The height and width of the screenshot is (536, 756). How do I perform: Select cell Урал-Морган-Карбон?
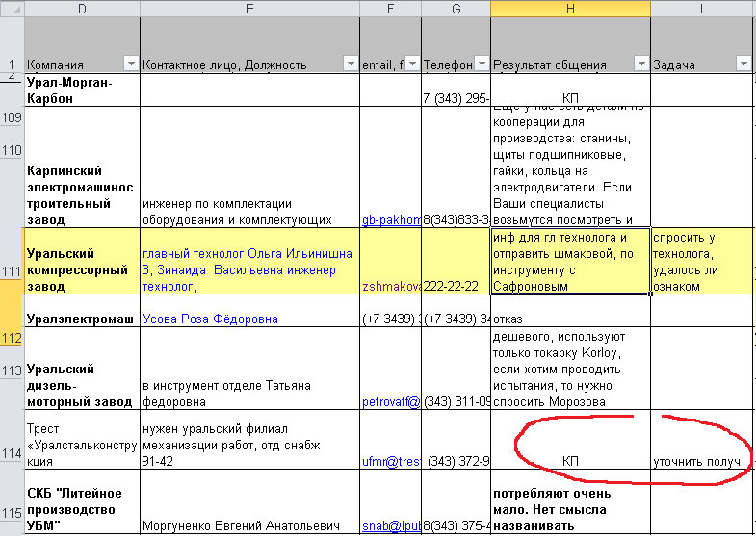click(82, 90)
